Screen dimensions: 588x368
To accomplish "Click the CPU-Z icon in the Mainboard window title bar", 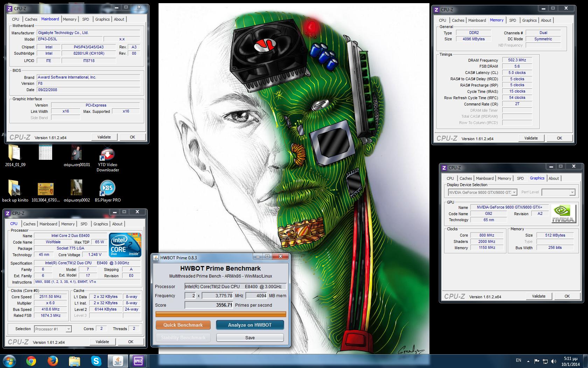I will pos(10,8).
